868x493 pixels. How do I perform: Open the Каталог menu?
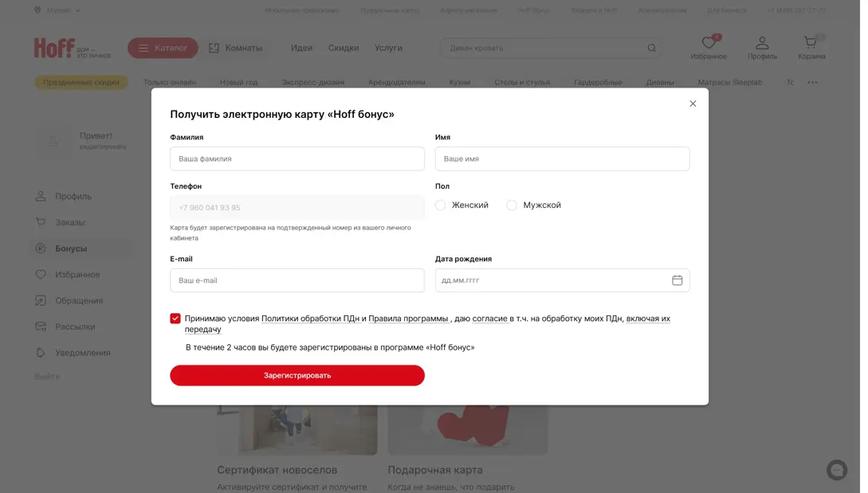pos(163,48)
